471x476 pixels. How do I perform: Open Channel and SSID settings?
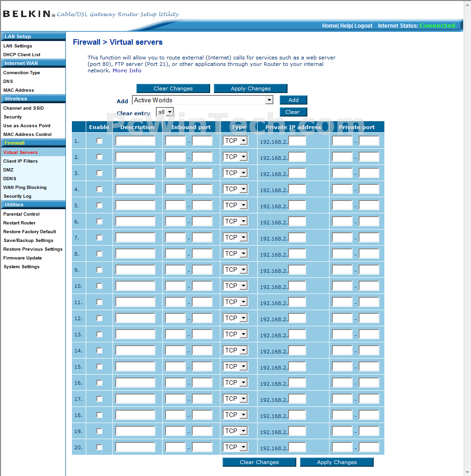24,108
